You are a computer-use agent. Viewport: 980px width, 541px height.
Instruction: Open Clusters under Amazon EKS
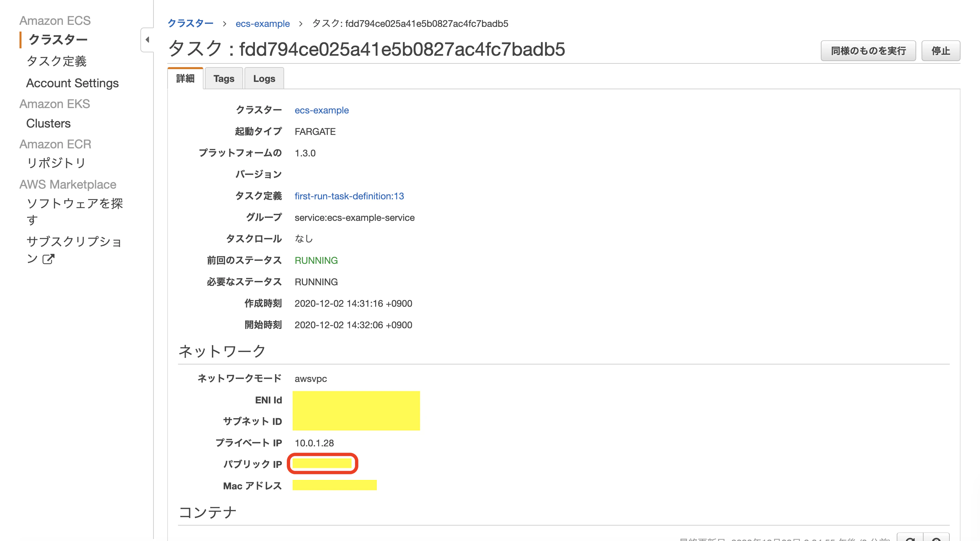pyautogui.click(x=48, y=123)
